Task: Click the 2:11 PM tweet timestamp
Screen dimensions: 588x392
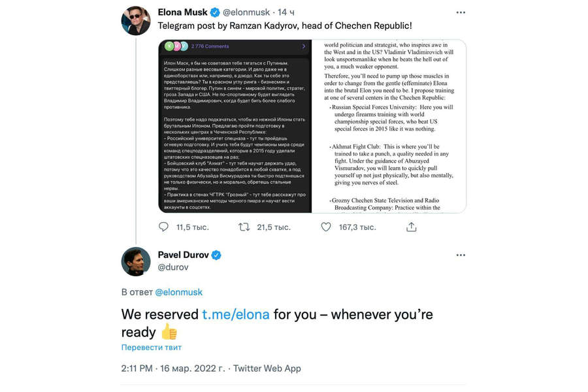Action: coord(137,368)
